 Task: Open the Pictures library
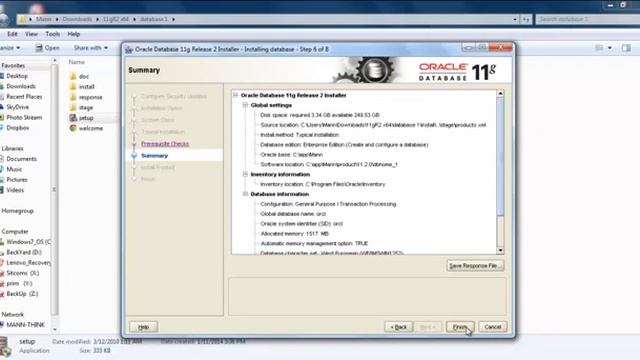(x=17, y=180)
